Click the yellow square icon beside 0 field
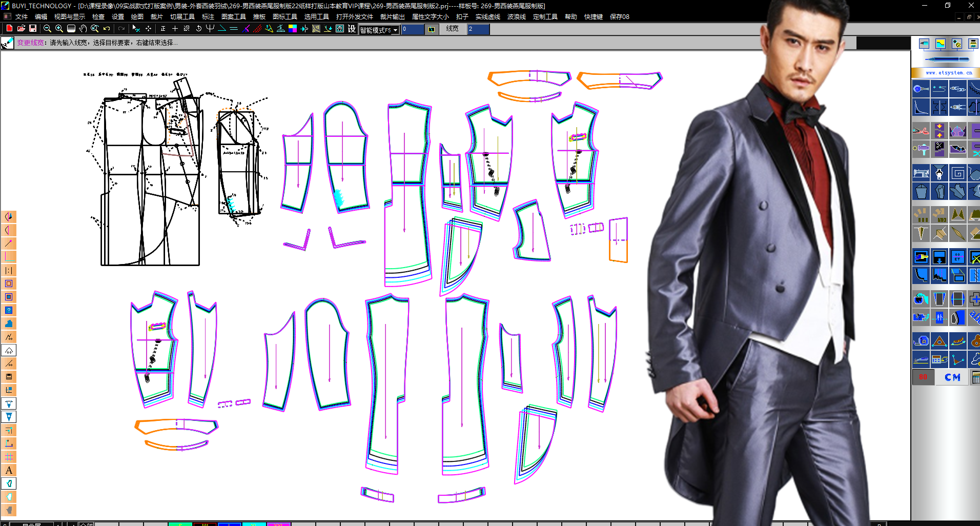Screen dimensions: 980x526 click(432, 29)
